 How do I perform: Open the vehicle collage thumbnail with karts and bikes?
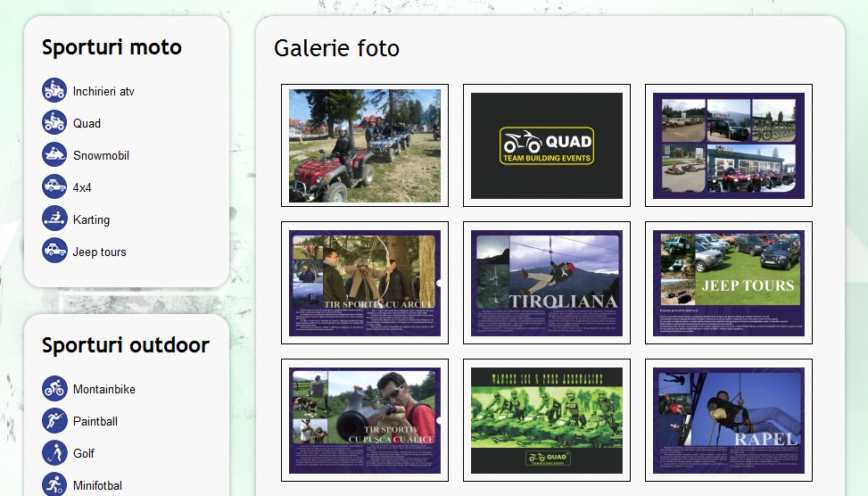(x=729, y=145)
